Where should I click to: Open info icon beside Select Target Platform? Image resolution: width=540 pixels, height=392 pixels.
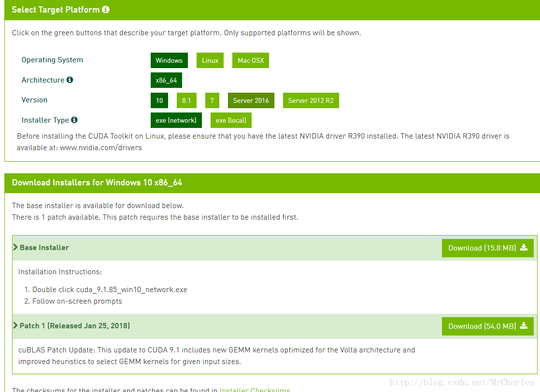(106, 10)
